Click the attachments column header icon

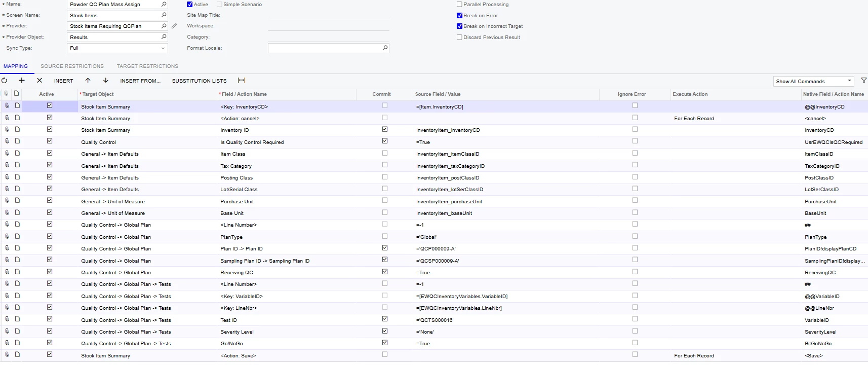click(x=7, y=93)
